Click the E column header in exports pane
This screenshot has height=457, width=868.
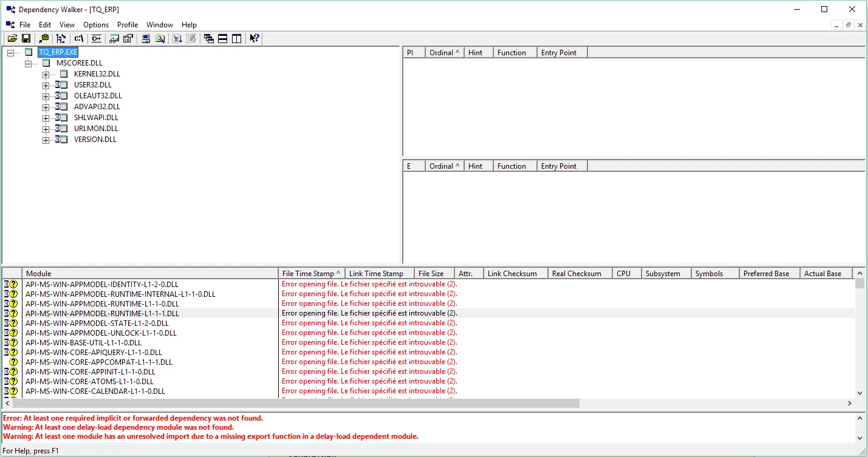414,166
